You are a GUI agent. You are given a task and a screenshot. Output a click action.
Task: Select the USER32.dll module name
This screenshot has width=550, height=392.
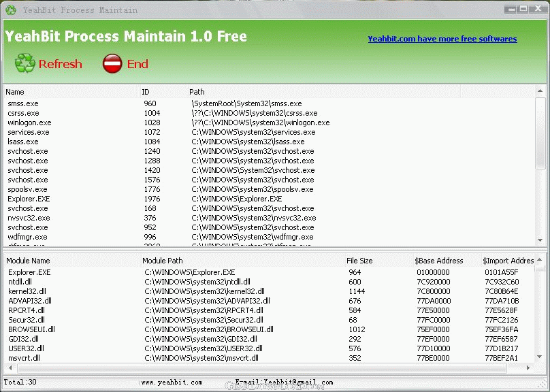point(26,348)
